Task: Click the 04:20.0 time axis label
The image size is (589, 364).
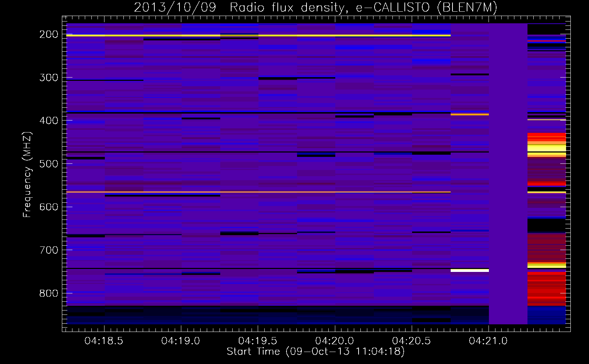Action: (335, 341)
